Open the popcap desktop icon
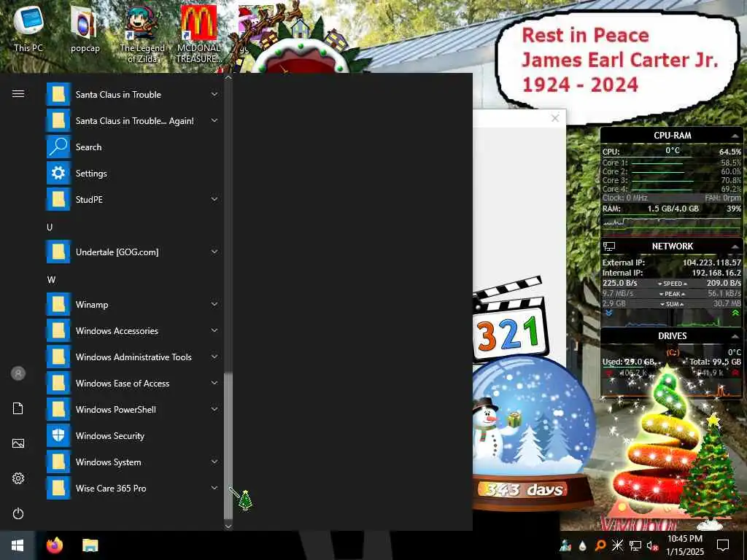Viewport: 747px width, 560px height. (x=85, y=28)
